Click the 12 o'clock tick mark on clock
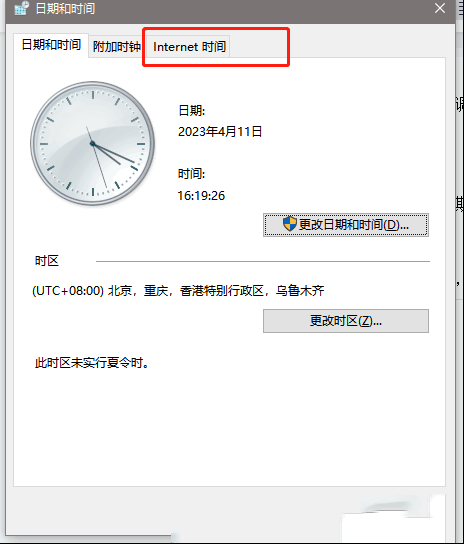The image size is (464, 544). coord(93,95)
